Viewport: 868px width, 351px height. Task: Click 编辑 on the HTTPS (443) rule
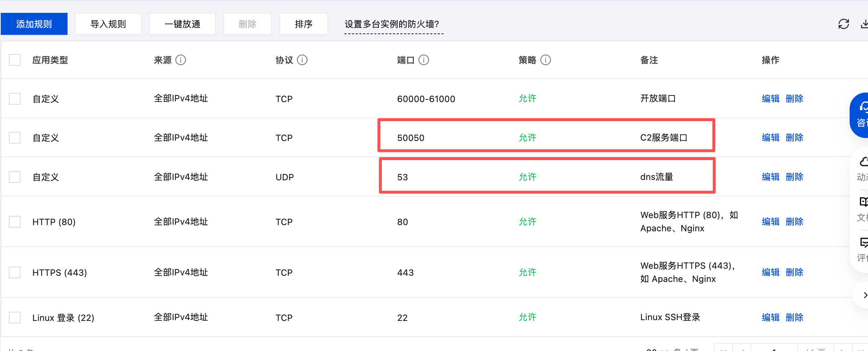coord(770,272)
